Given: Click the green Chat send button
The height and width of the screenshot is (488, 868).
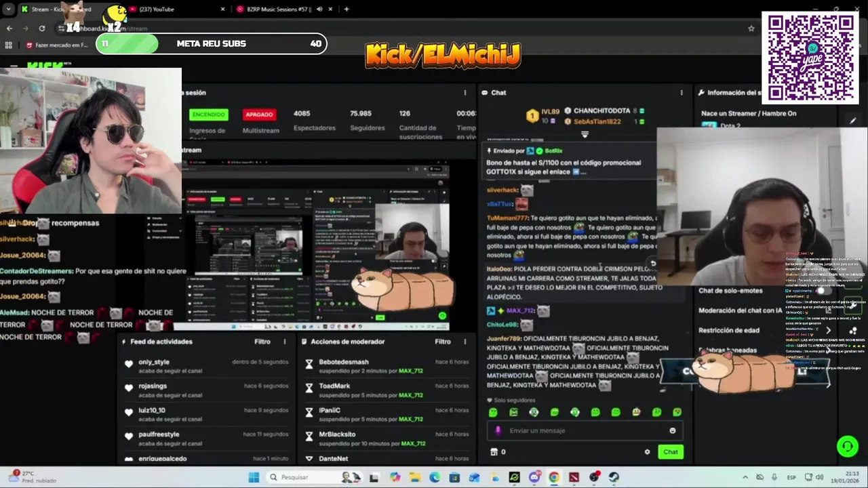Looking at the screenshot, I should coord(671,452).
